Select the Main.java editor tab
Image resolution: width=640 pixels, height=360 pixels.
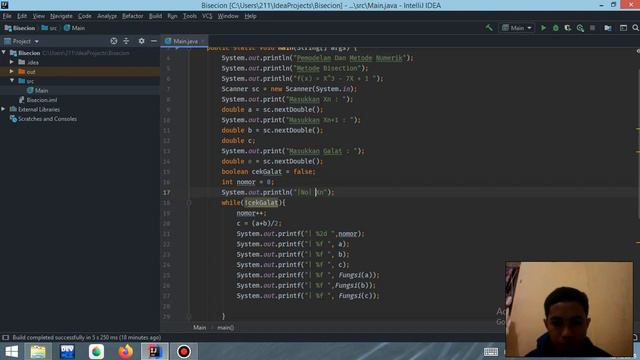(x=184, y=41)
